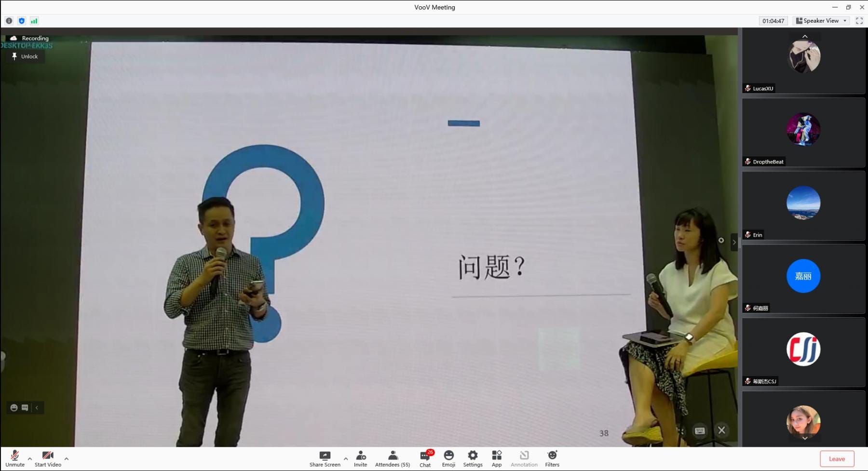This screenshot has height=471, width=868.
Task: Open the Emoji reactions picker
Action: coord(448,458)
